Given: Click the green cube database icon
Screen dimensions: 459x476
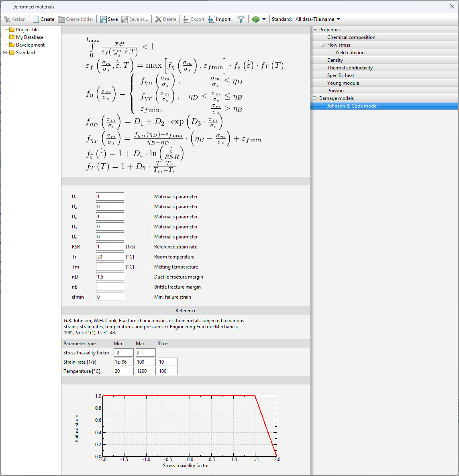Looking at the screenshot, I should point(256,19).
